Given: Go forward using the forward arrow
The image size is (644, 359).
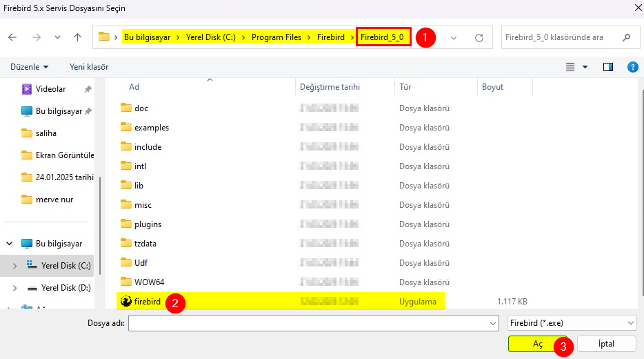Looking at the screenshot, I should click(37, 37).
